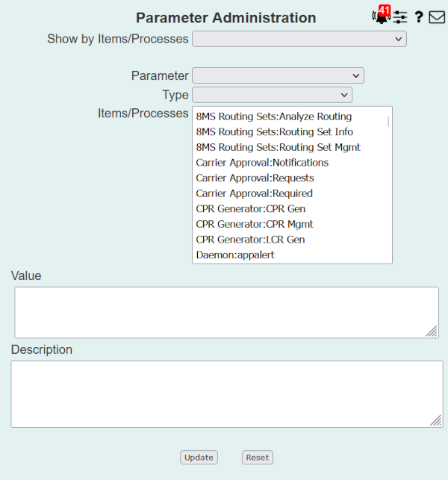Open the Parameter dropdown
The width and height of the screenshot is (448, 480).
[x=277, y=75]
